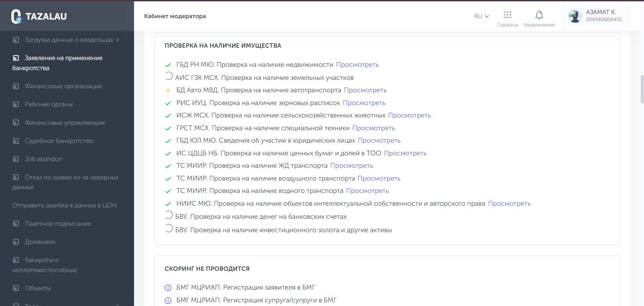
Task: Open the RU language dropdown
Action: tap(481, 16)
